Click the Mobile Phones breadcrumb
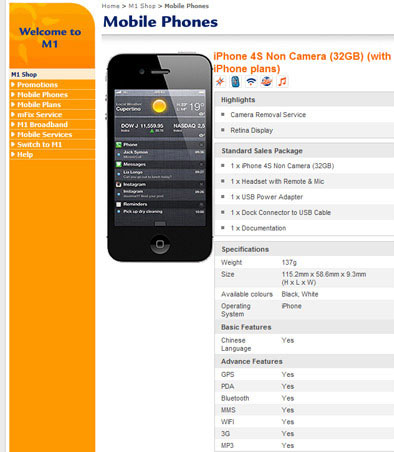394x452 pixels. 186,6
